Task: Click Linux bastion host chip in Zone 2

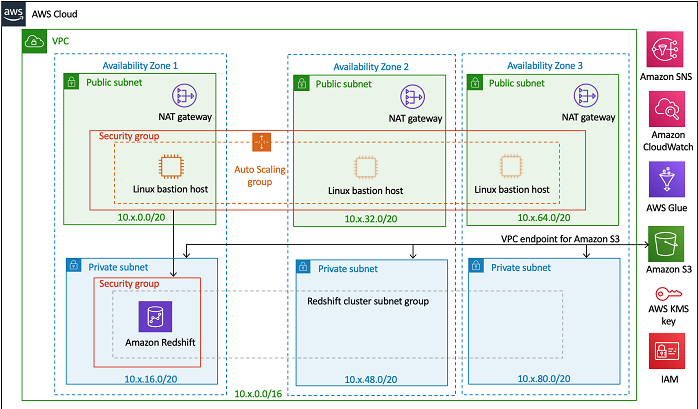Action: pyautogui.click(x=365, y=167)
